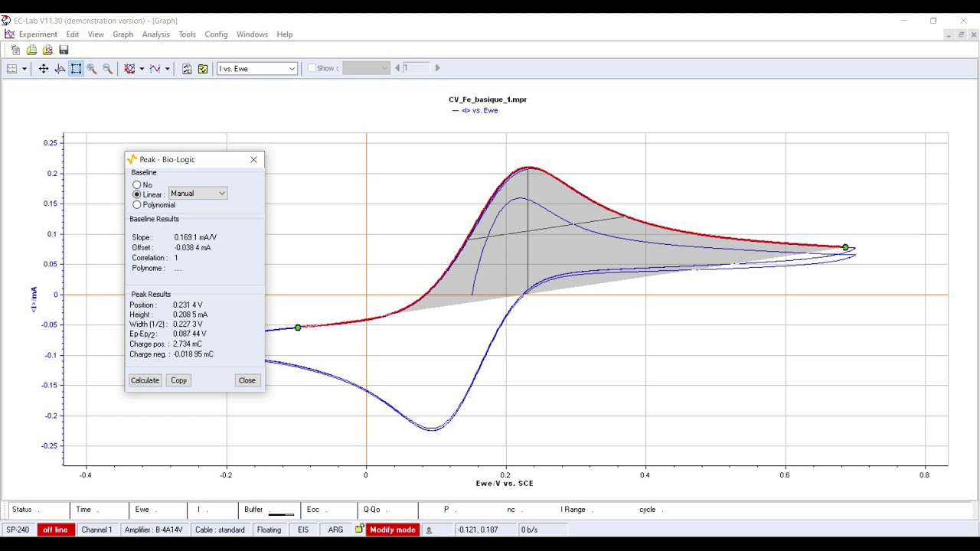Screen dimensions: 980x551
Task: Close the Peak - Bio-Logic dialog via X
Action: click(253, 159)
